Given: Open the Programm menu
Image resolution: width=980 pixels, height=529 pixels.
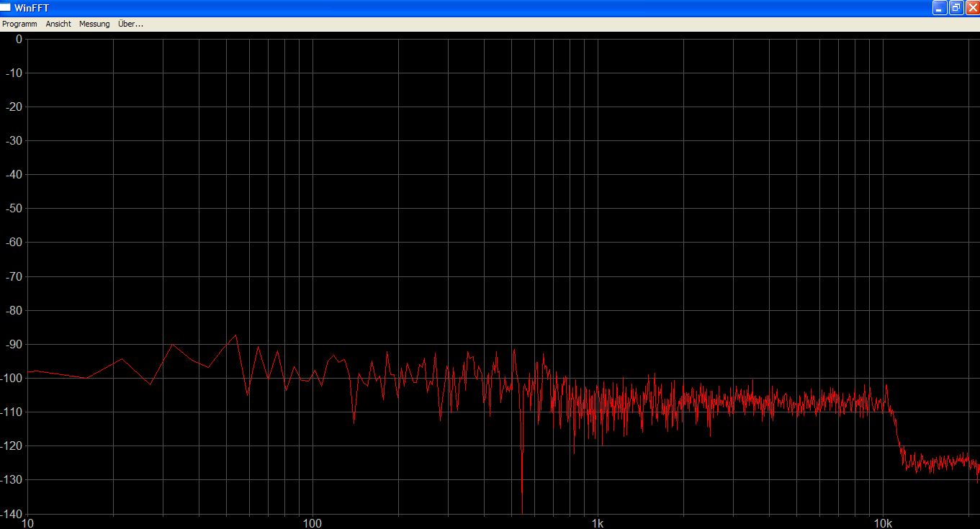Looking at the screenshot, I should coord(19,24).
